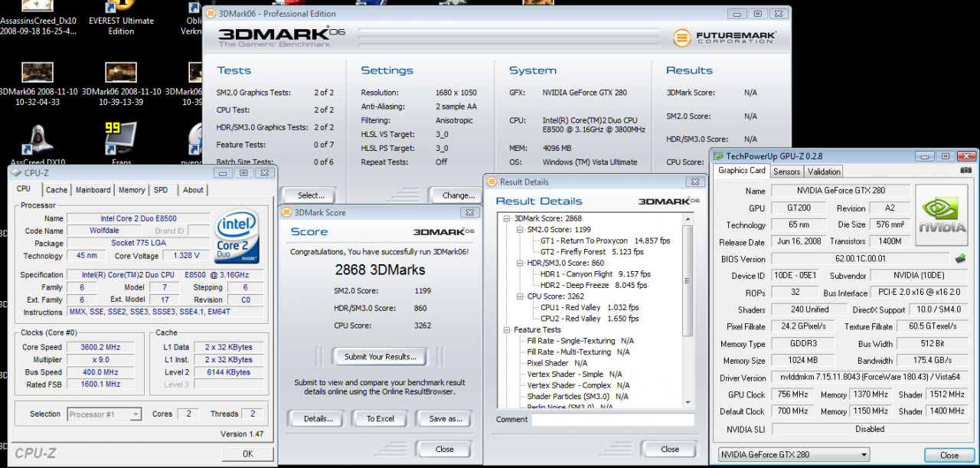Screen dimensions: 980x468
Task: Click the Close button in GPU-Z
Action: coord(949,455)
